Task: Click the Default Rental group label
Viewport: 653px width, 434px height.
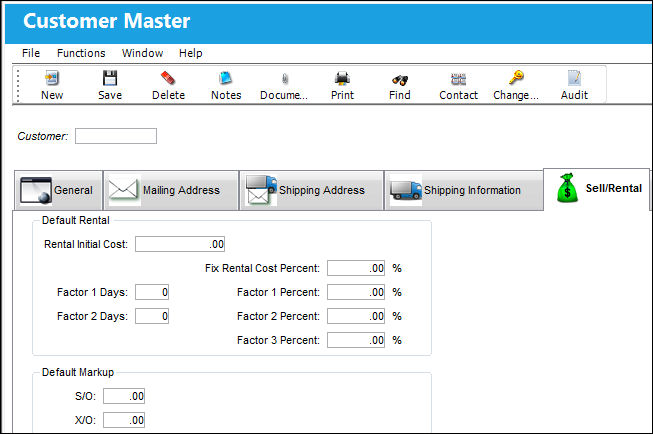Action: click(x=76, y=220)
